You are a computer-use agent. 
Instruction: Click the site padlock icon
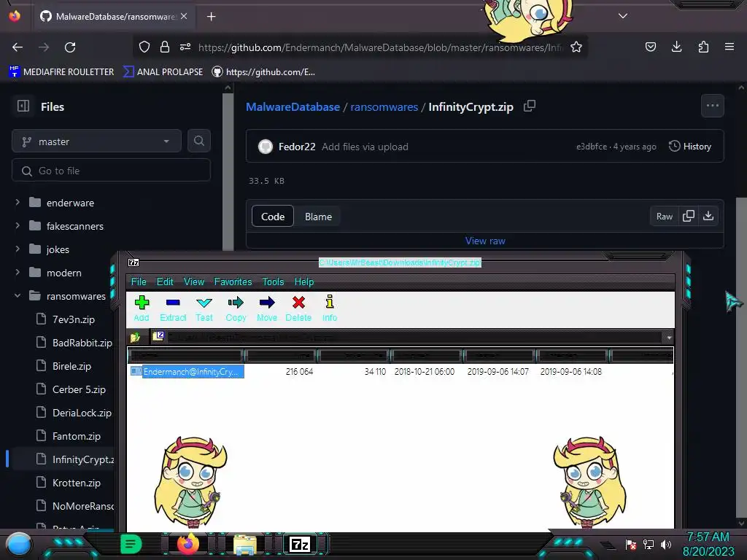click(x=165, y=47)
